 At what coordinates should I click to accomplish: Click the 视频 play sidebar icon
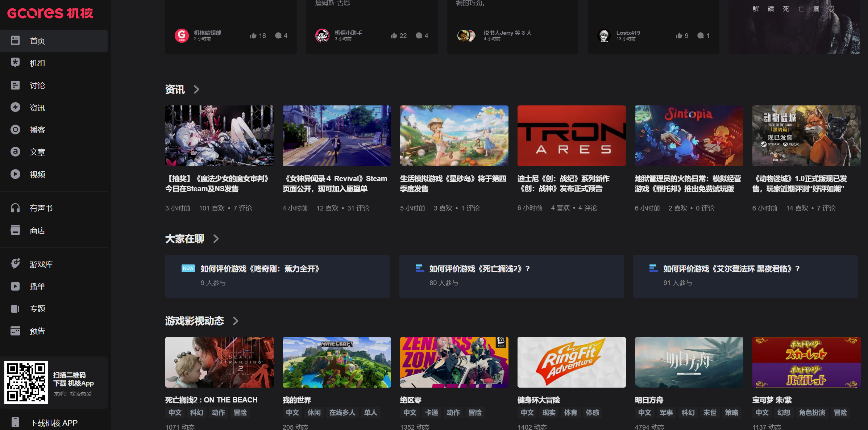coord(15,174)
